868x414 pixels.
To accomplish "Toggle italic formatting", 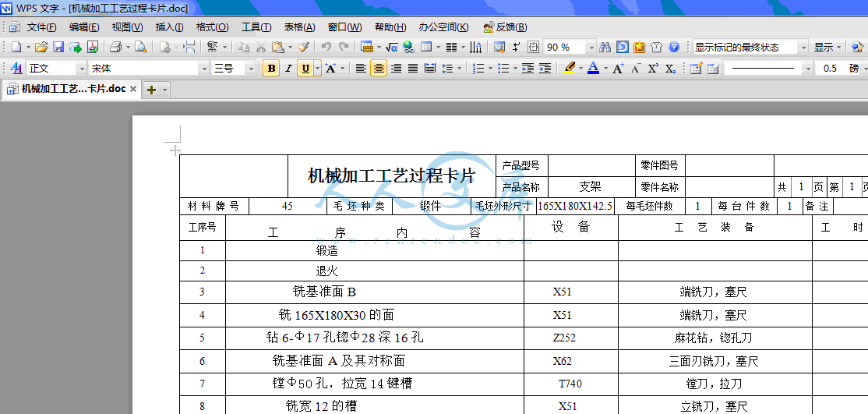I will click(x=288, y=68).
